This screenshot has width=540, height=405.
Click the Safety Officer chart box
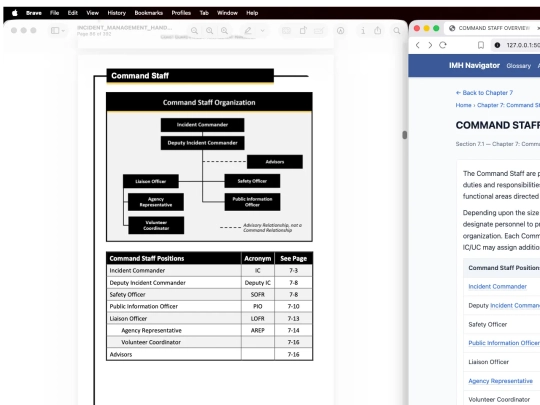(252, 181)
